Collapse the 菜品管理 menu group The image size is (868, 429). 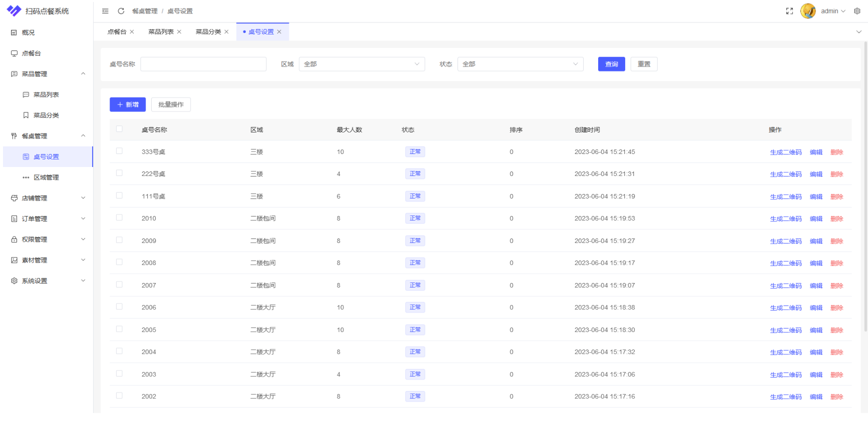click(x=83, y=74)
